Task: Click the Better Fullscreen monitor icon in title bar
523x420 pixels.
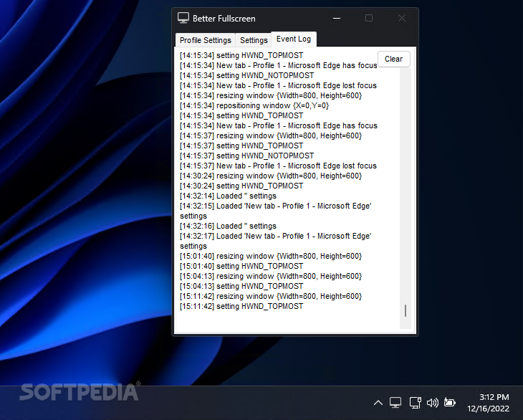Action: click(x=183, y=18)
